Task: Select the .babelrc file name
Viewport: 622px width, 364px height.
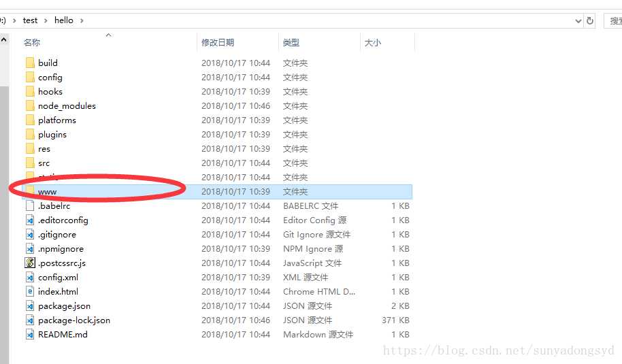Action: click(54, 205)
